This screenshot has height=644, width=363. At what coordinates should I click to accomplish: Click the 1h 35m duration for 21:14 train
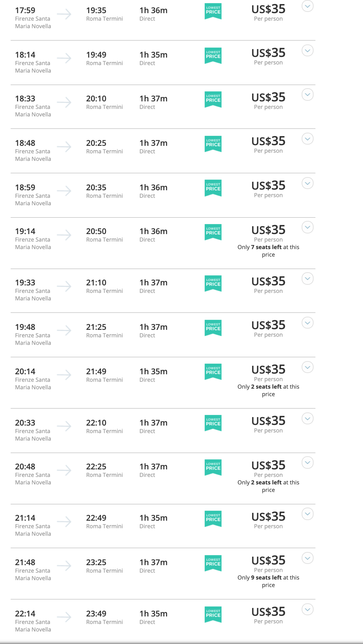click(x=153, y=518)
